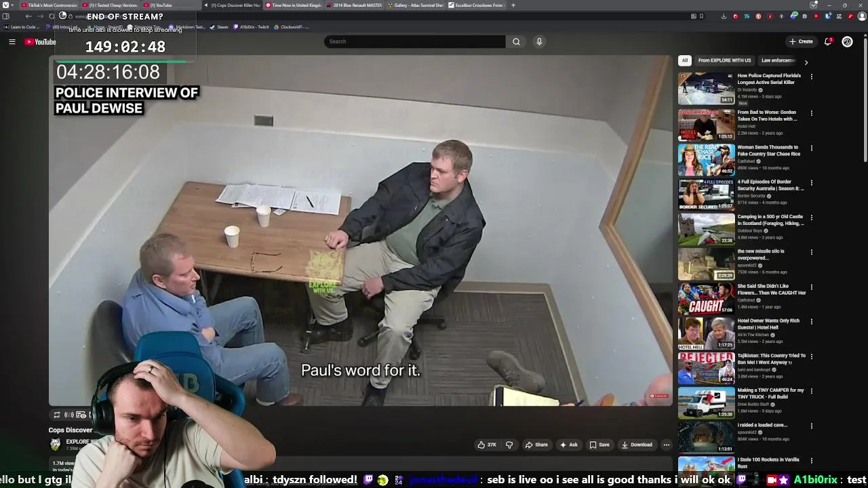The width and height of the screenshot is (868, 488).
Task: Toggle the subtitles icon on the player controls
Action: click(81, 415)
